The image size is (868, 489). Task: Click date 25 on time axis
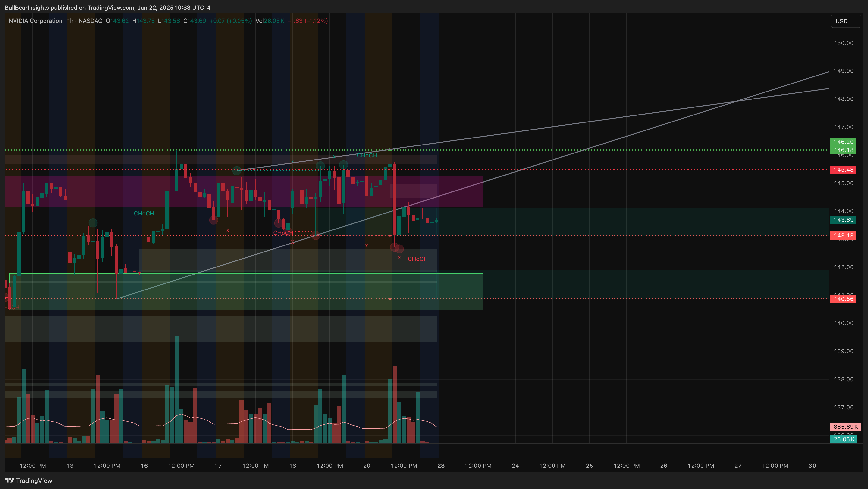pos(589,466)
